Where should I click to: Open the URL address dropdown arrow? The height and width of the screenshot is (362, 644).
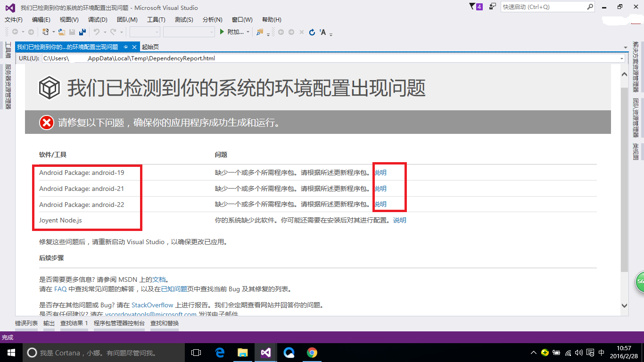[x=622, y=58]
